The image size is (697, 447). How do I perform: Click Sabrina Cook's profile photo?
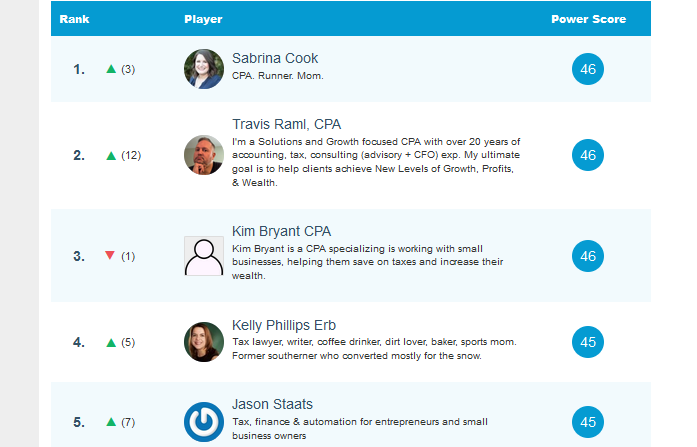click(x=204, y=69)
